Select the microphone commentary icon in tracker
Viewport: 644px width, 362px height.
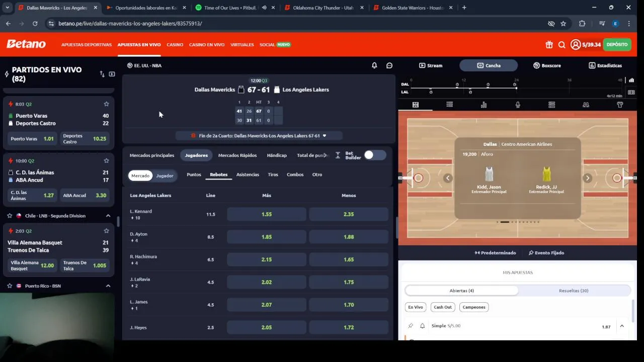518,105
